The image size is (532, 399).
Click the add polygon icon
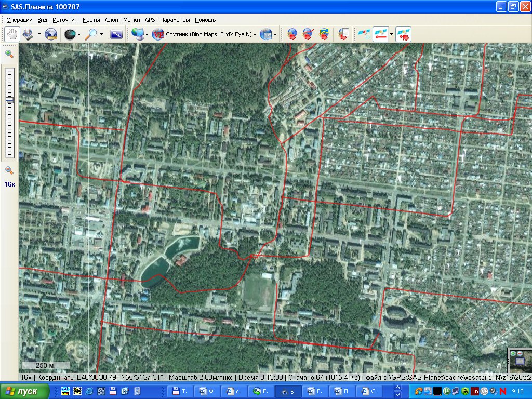324,34
